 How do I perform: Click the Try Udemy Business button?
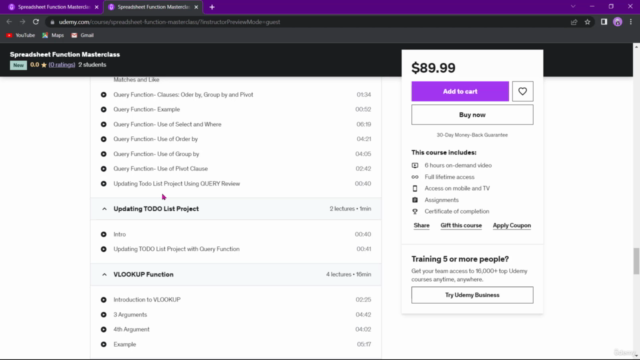pyautogui.click(x=472, y=295)
